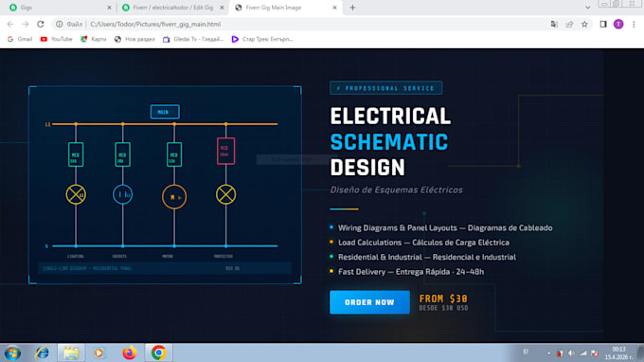Open the tab search dropdown arrow

(x=588, y=8)
